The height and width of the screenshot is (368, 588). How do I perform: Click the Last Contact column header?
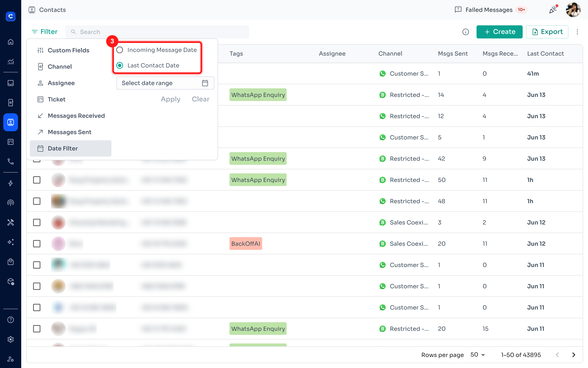(x=546, y=54)
